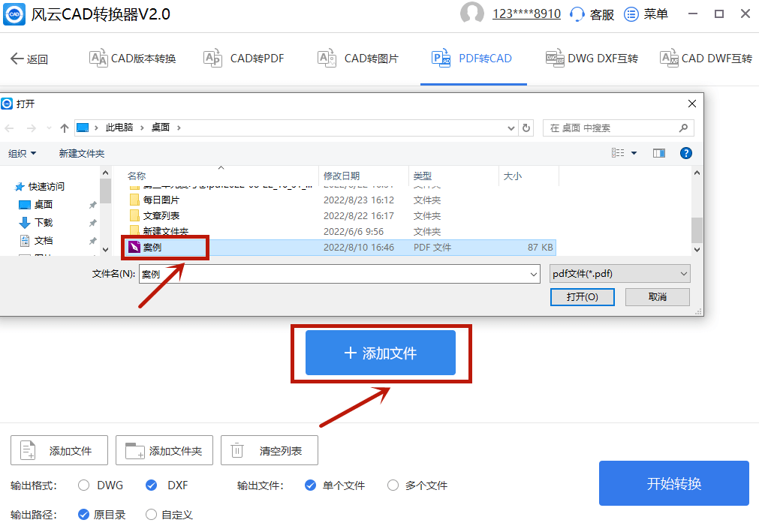Viewport: 759px width, 532px height.
Task: Toggle the preview pane icon
Action: [x=659, y=153]
